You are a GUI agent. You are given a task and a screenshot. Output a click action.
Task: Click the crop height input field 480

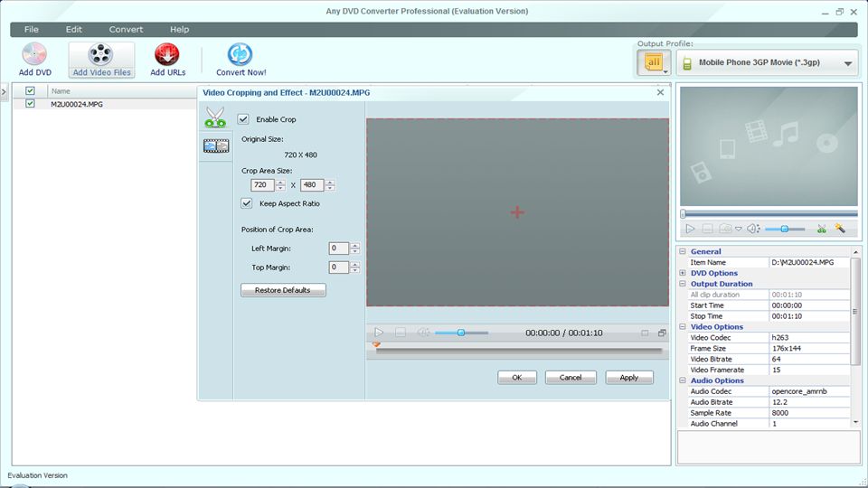[312, 184]
